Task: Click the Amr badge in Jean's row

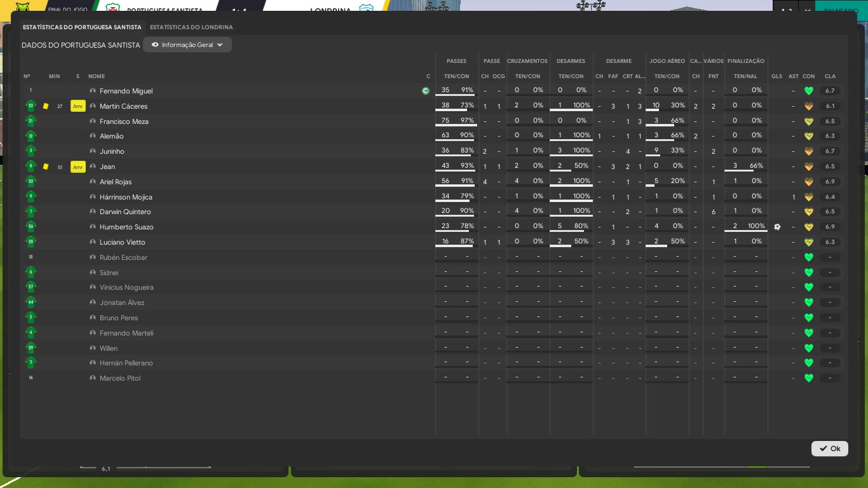Action: coord(78,166)
